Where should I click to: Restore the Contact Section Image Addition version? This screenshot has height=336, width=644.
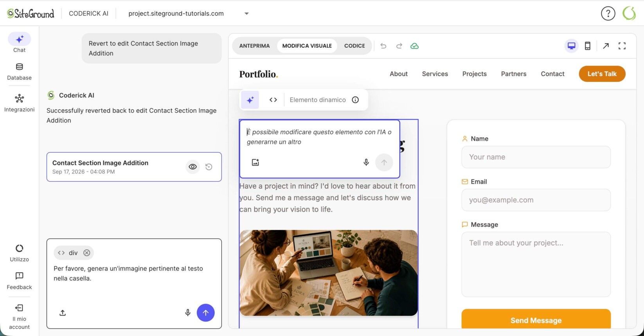point(209,167)
